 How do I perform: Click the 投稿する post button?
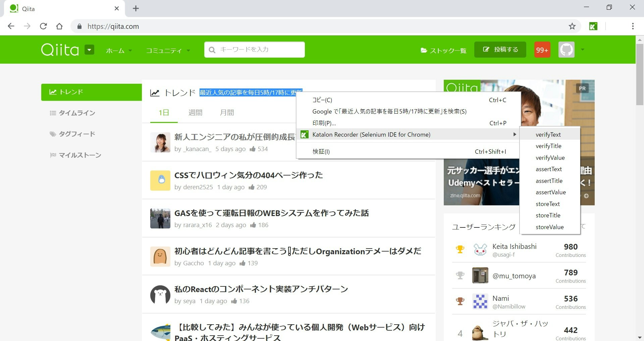[500, 50]
